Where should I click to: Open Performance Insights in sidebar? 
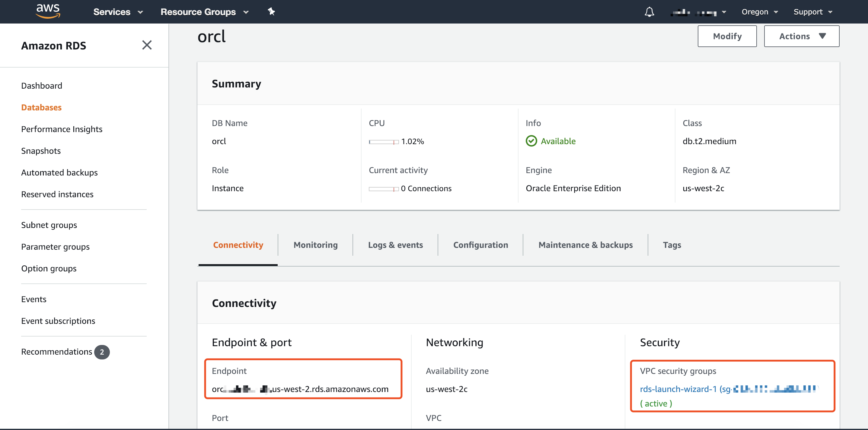click(62, 129)
